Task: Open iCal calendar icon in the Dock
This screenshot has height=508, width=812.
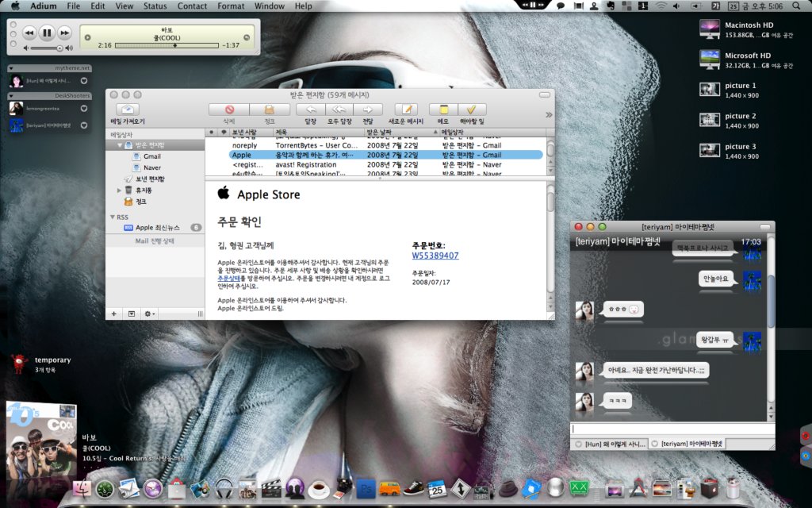Action: coord(437,488)
